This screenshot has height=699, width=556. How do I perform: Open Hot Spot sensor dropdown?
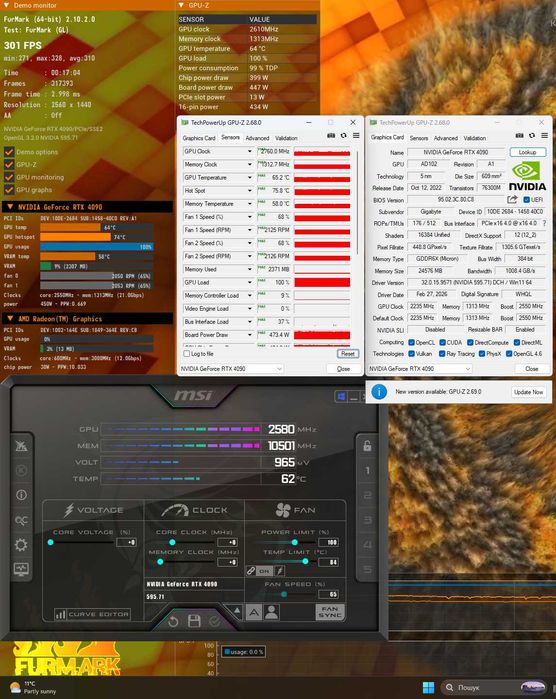coord(250,190)
